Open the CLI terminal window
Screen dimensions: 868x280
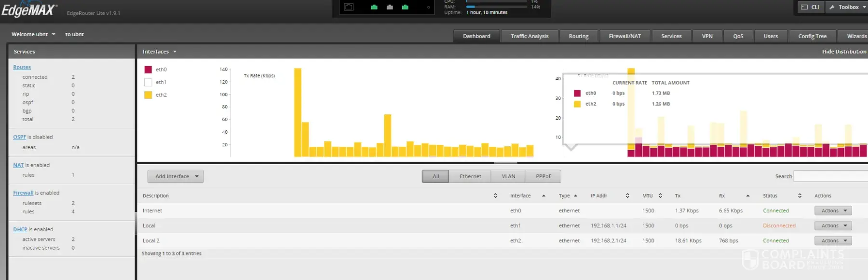pos(810,7)
